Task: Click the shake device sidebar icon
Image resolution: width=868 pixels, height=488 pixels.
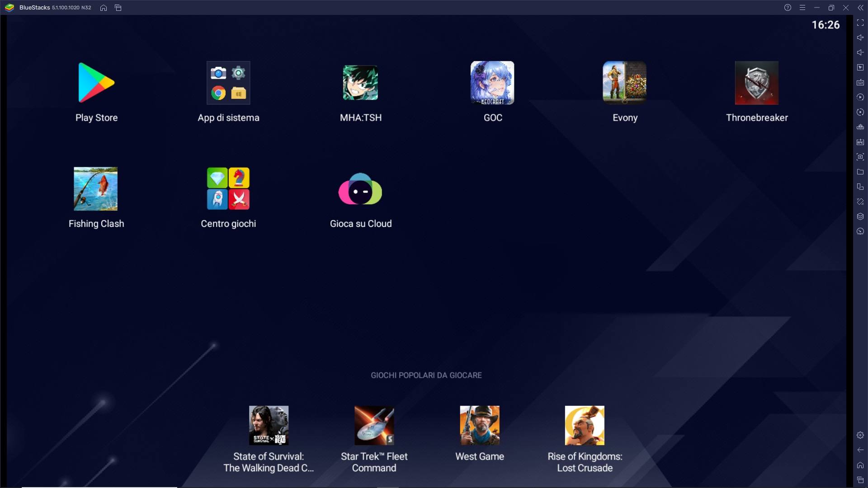Action: click(x=860, y=202)
